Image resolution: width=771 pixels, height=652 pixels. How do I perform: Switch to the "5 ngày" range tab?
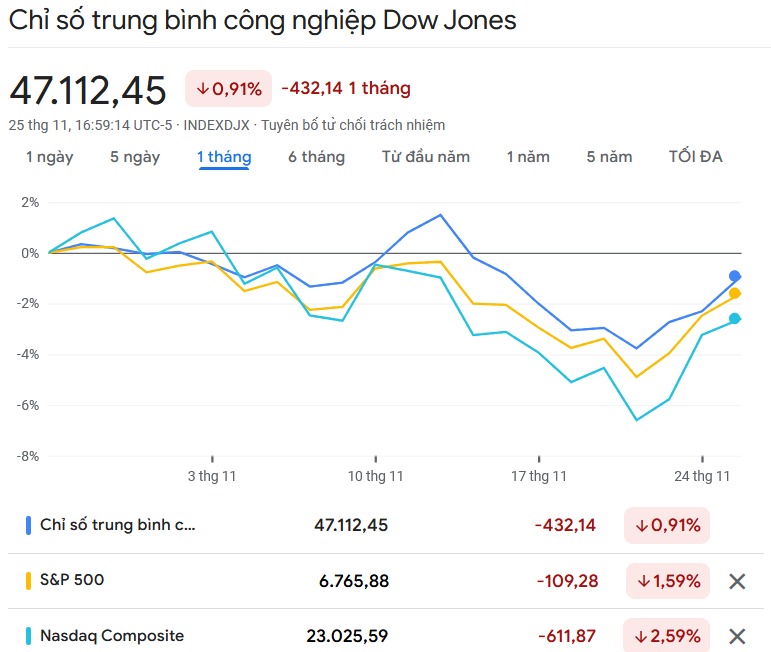point(135,157)
